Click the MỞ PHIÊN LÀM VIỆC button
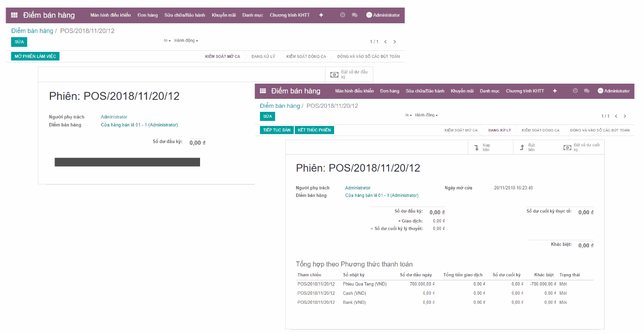This screenshot has width=644, height=333. click(x=35, y=56)
